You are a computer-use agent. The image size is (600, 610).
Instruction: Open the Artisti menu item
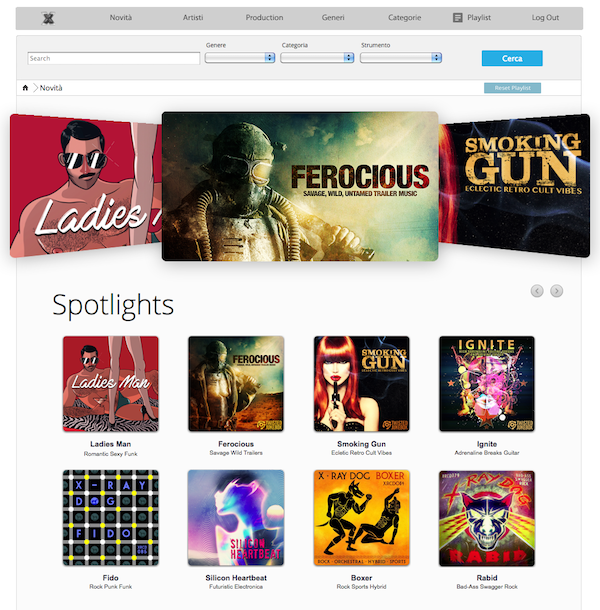[x=193, y=18]
